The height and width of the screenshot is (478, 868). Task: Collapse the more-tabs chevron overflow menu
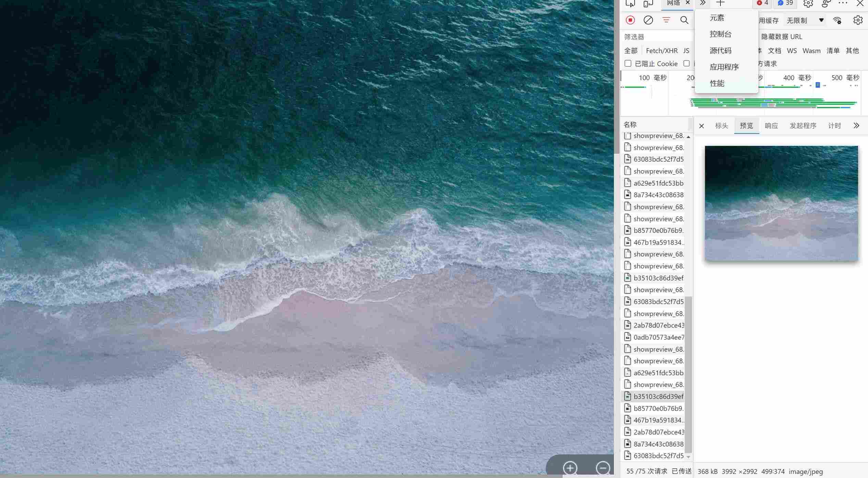pos(702,3)
